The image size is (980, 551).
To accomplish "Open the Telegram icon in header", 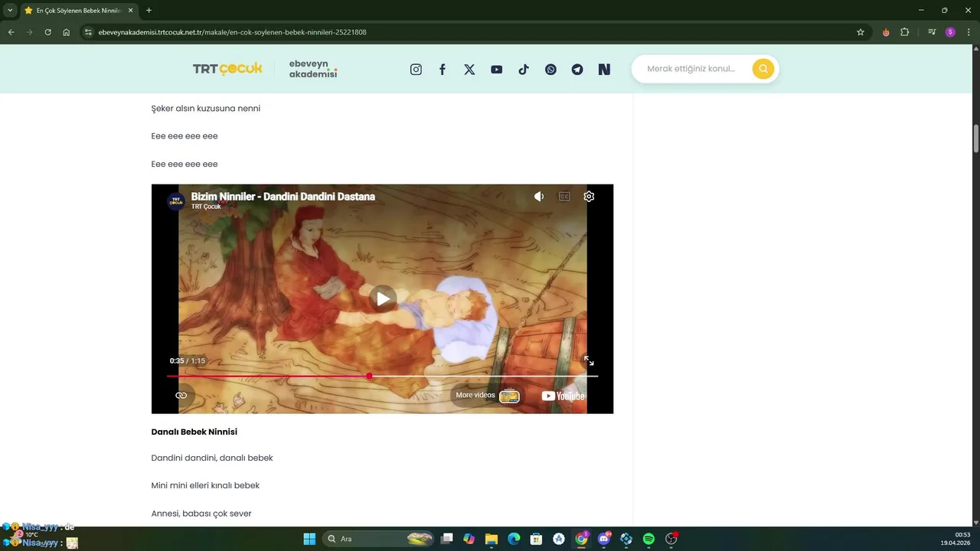I will pos(577,70).
